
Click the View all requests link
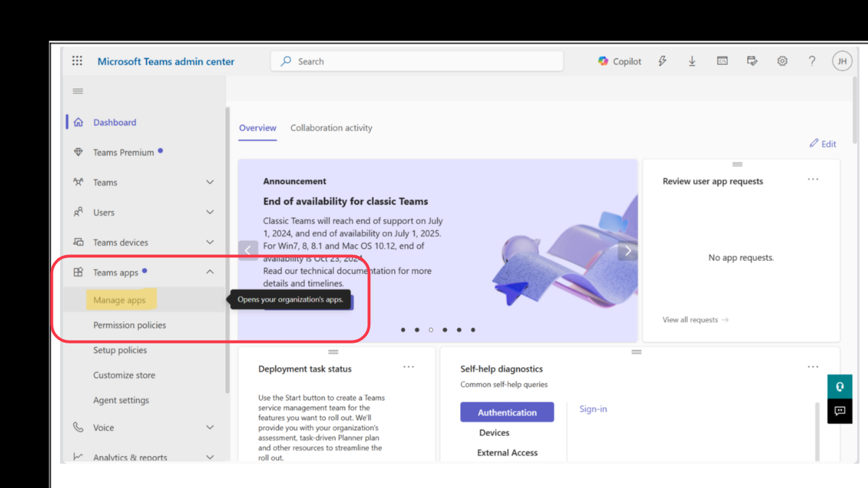pos(694,320)
